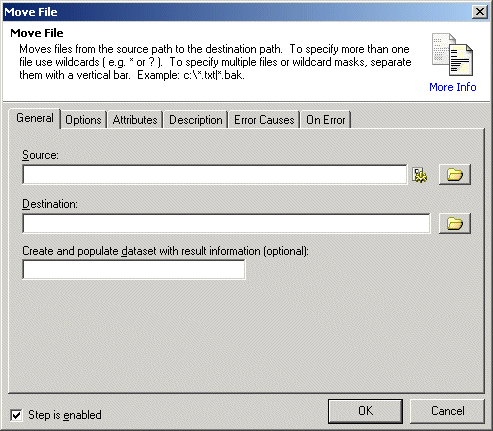The image size is (493, 431).
Task: Click the Step is enabled label text
Action: (65, 415)
